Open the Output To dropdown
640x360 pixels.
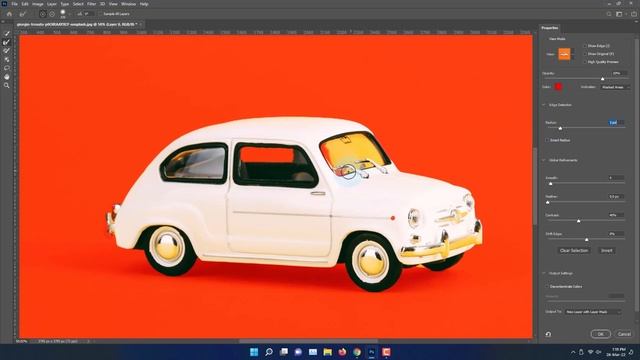coord(593,312)
